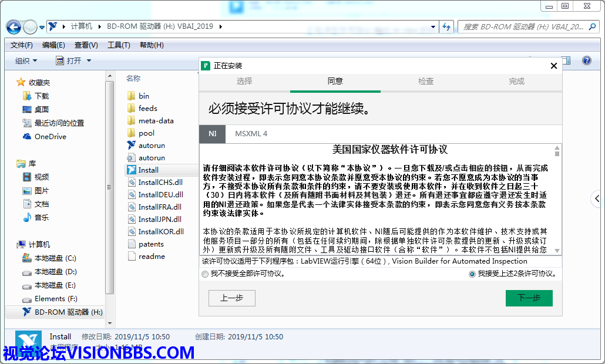Select 我不接受全部许可协议 radio button
The height and width of the screenshot is (364, 605).
[x=204, y=274]
